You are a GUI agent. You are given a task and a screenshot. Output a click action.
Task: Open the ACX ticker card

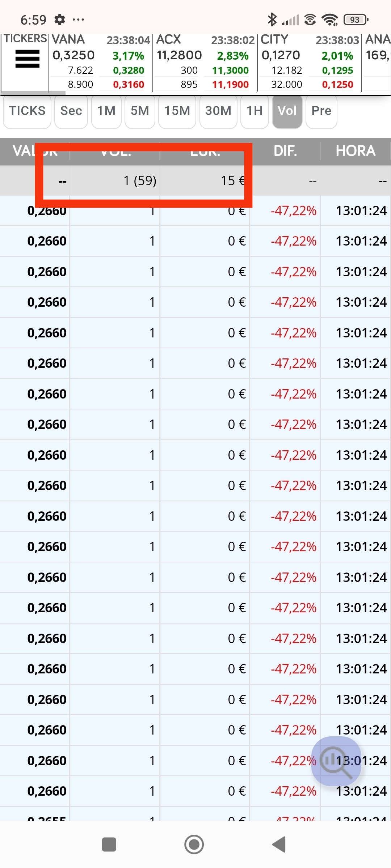[x=205, y=62]
